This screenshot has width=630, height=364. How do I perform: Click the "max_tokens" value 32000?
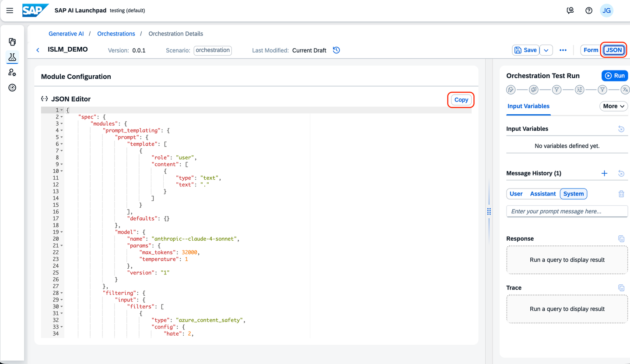point(190,252)
